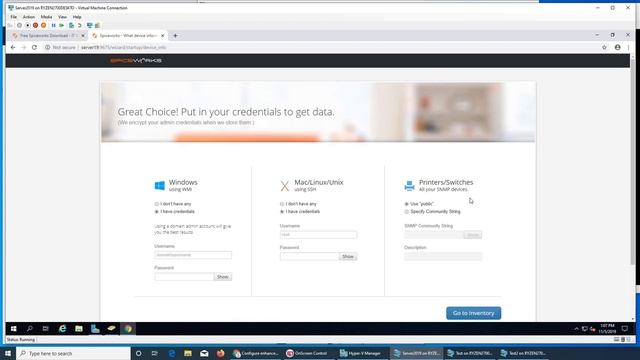The height and width of the screenshot is (360, 640).
Task: Save VM state with orange toolbar icon
Action: pos(44,25)
